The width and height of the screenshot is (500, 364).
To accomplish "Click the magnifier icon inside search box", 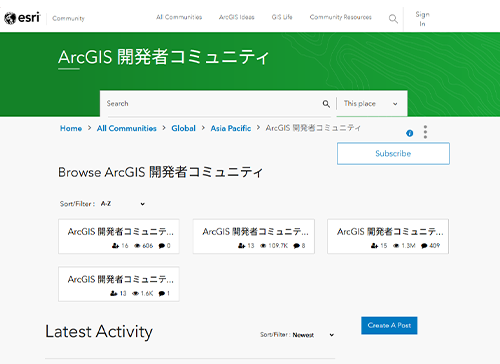I will [326, 104].
